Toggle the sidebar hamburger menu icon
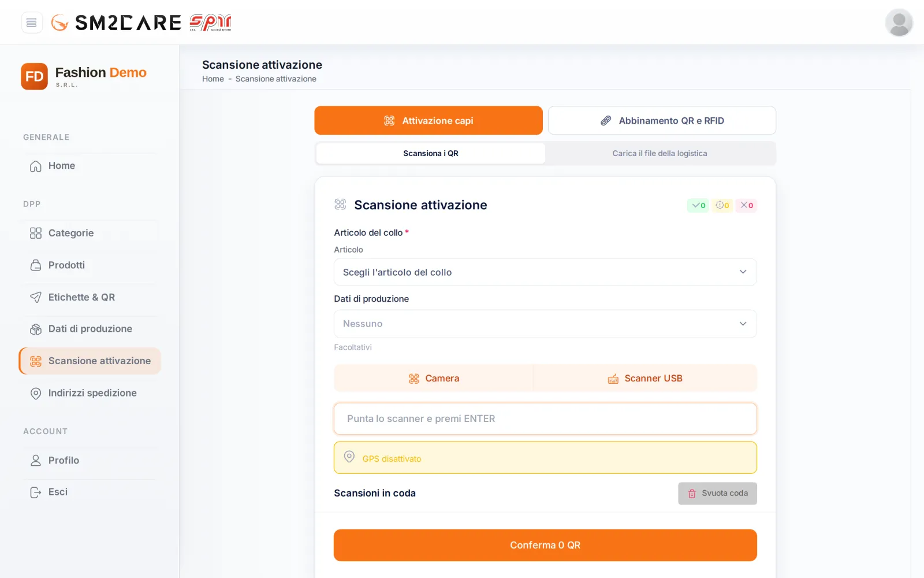This screenshot has height=578, width=924. pos(32,23)
